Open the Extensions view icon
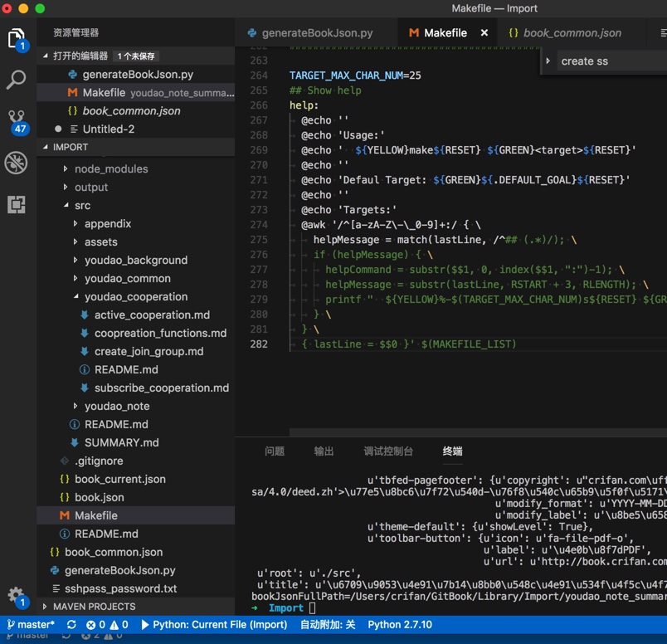 pos(17,204)
